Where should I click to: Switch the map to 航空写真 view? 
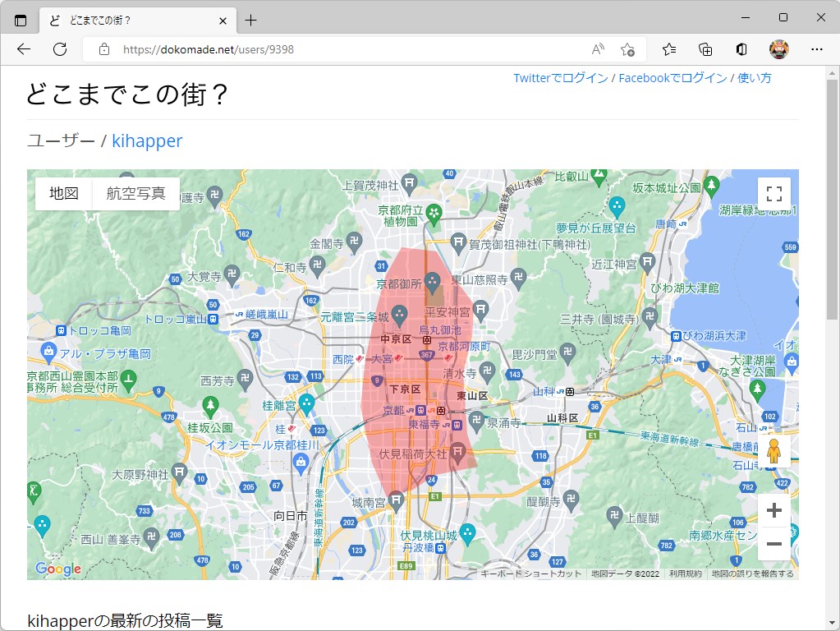[136, 193]
